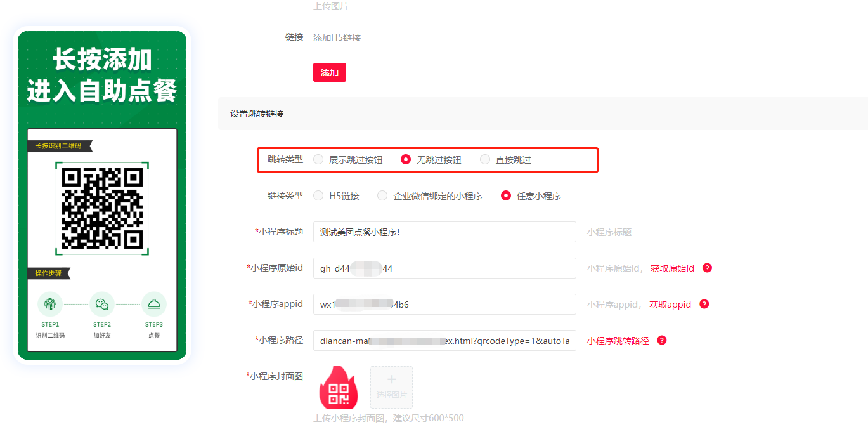This screenshot has height=427, width=868.
Task: Click the 小程序路径 input field
Action: pos(444,341)
